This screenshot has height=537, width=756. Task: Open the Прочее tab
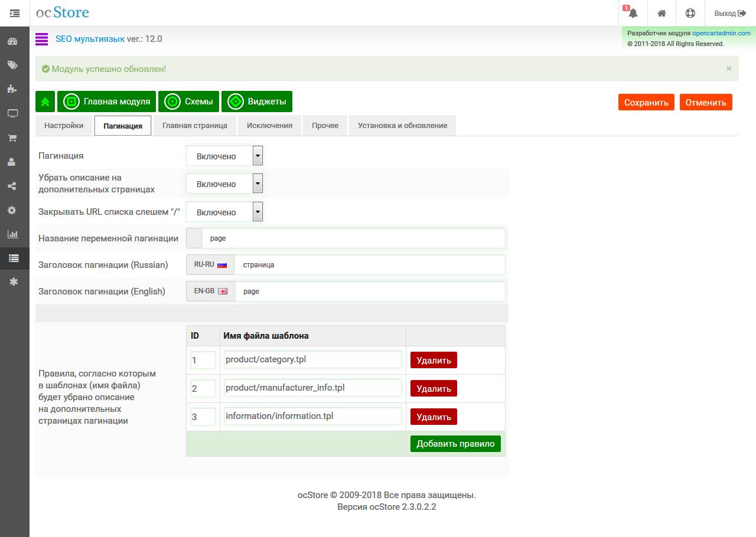click(325, 126)
